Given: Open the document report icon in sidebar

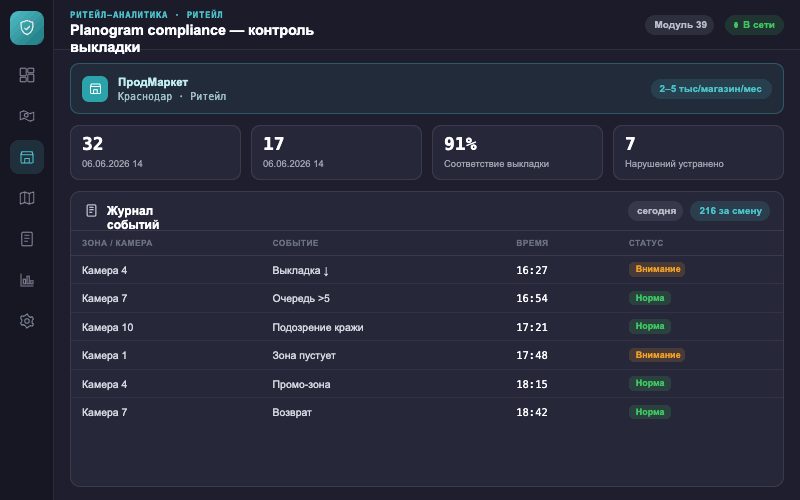Looking at the screenshot, I should click(27, 239).
